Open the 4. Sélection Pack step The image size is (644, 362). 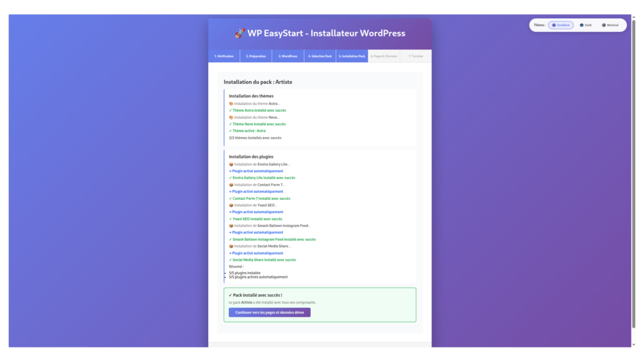tap(320, 57)
